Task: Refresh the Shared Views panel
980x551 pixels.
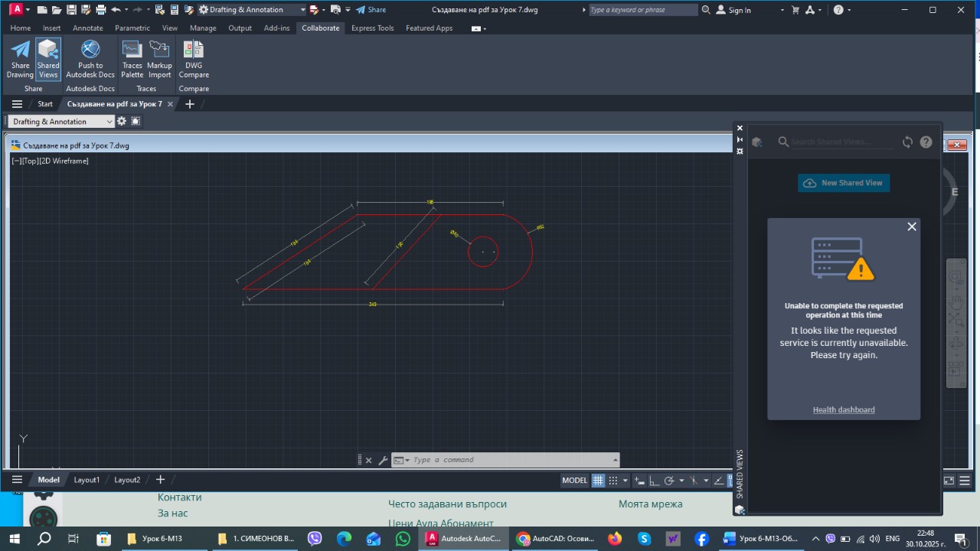Action: pos(907,142)
